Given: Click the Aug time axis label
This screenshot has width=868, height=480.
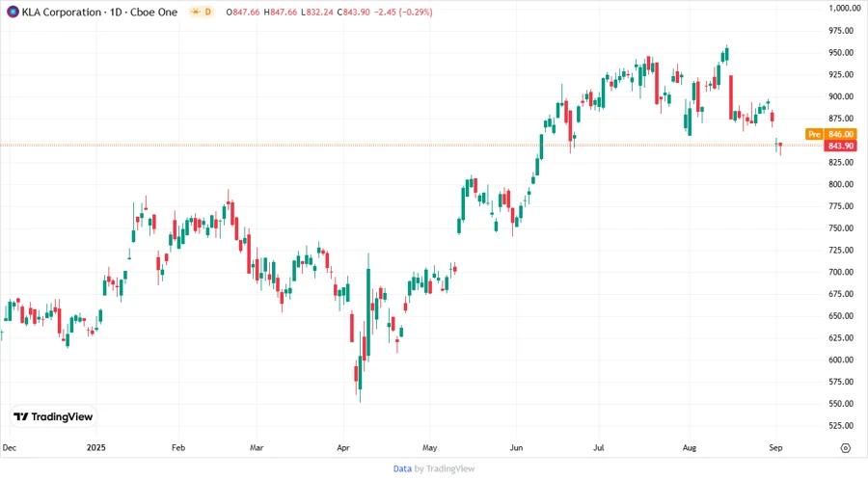Looking at the screenshot, I should coord(690,447).
